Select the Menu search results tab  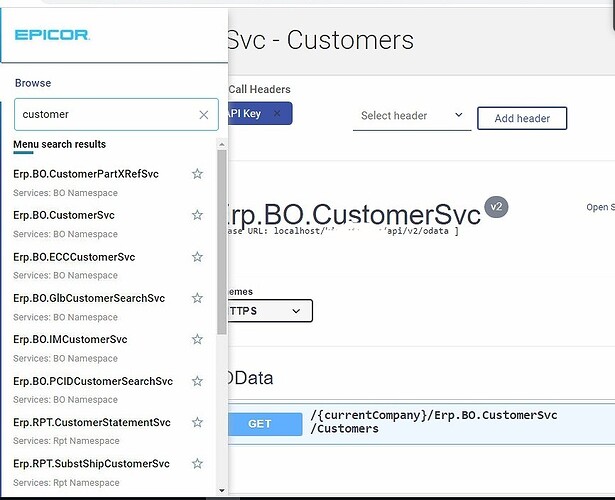pos(60,144)
